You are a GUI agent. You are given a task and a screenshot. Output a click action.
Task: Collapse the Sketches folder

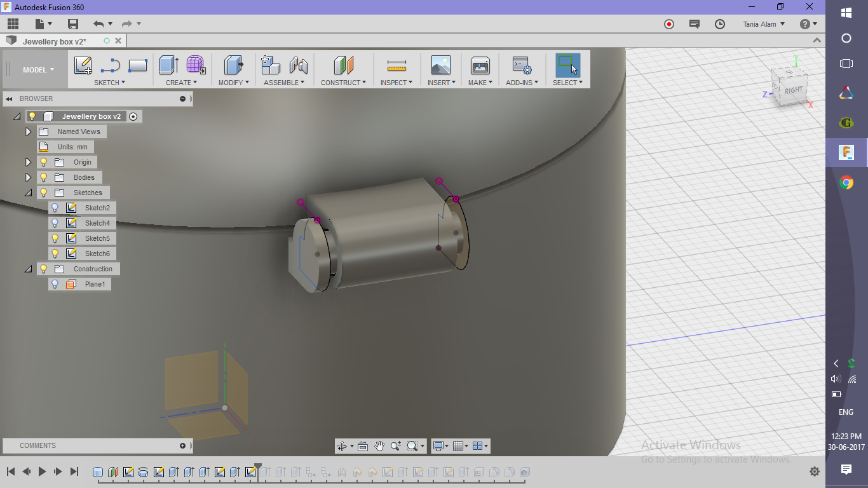point(28,193)
